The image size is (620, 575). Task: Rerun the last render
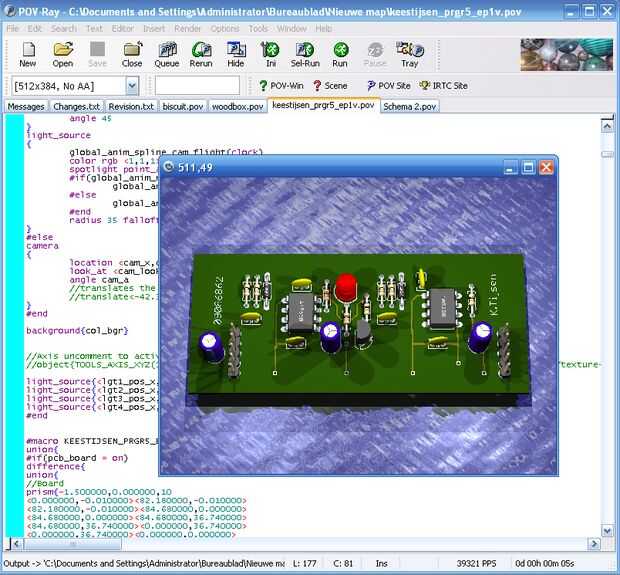coord(201,55)
